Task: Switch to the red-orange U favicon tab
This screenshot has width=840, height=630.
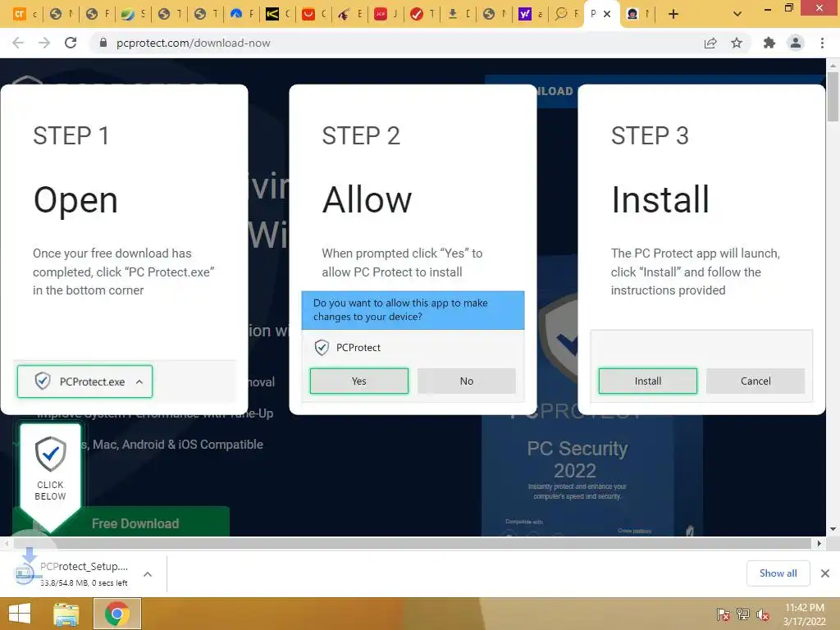Action: (x=308, y=14)
